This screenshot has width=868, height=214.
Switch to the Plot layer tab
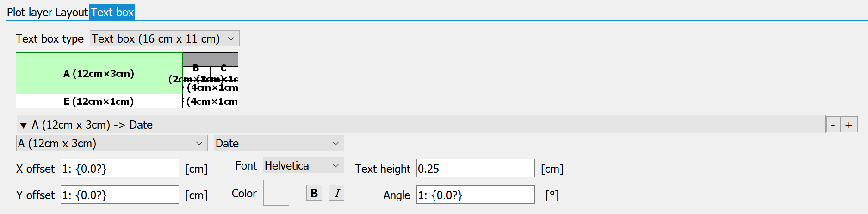pos(30,12)
